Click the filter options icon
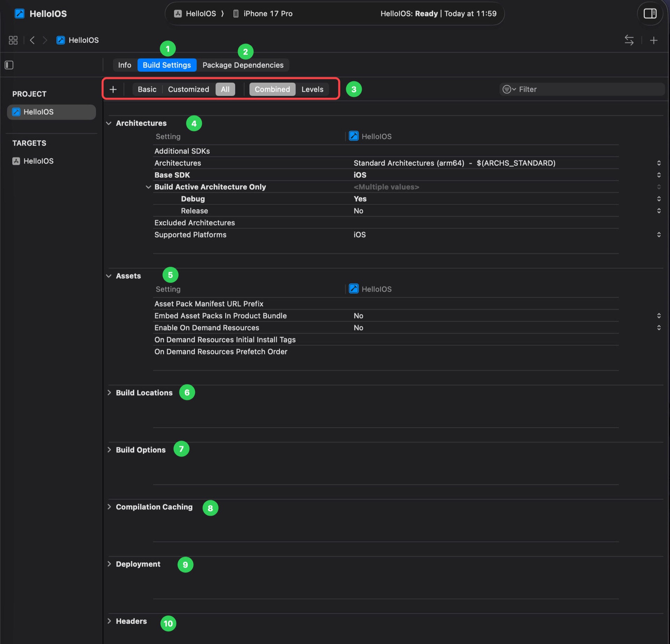Screen dimensions: 670x644 coord(509,89)
